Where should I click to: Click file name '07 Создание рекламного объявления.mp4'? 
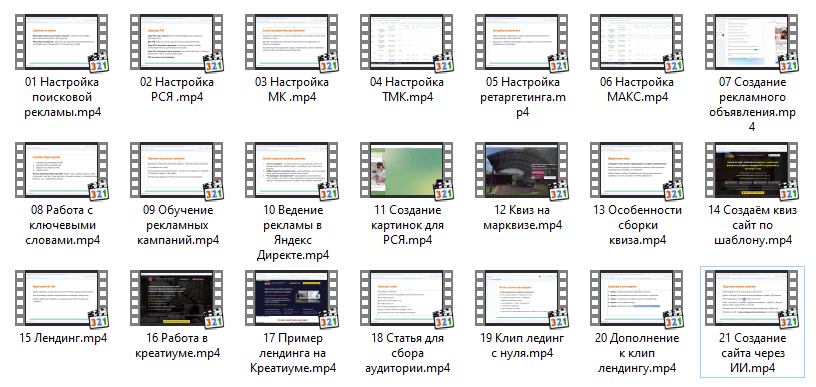[x=753, y=105]
